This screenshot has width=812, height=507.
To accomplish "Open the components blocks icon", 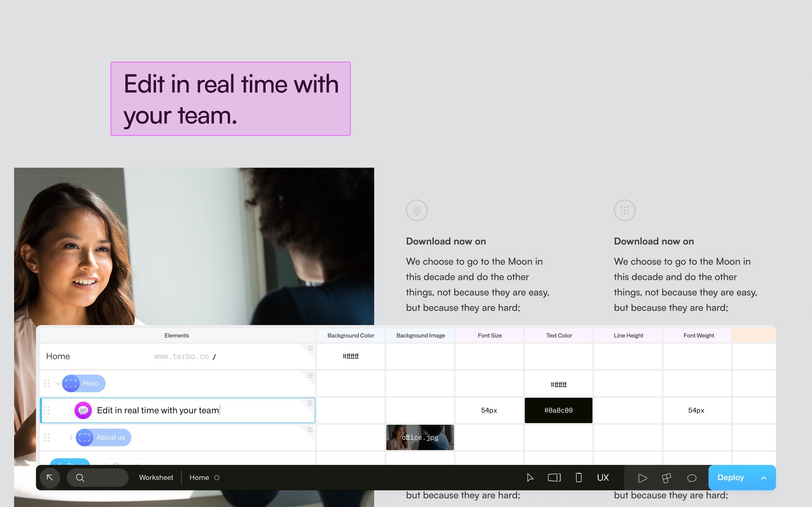I will [667, 478].
